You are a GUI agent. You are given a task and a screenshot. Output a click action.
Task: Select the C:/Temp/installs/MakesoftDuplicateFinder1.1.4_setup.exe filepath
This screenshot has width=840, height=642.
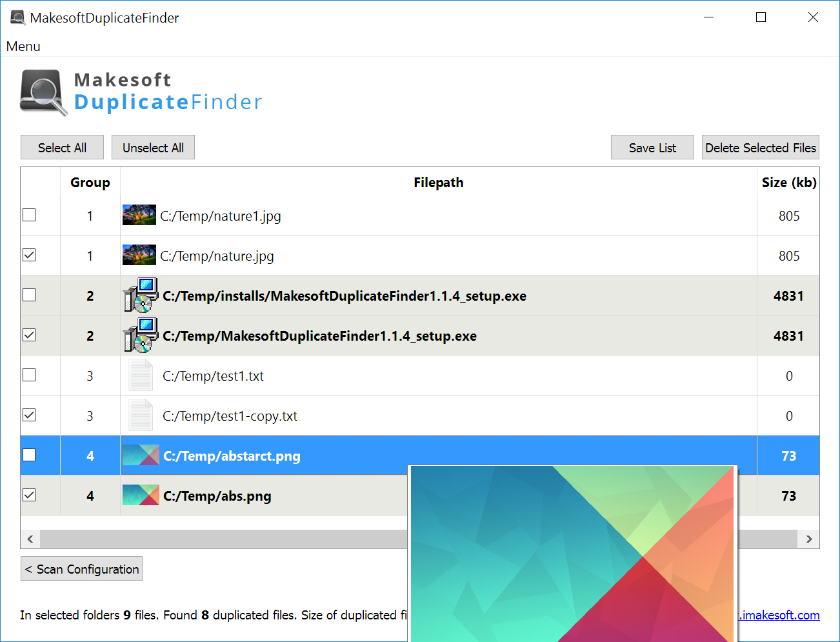345,296
